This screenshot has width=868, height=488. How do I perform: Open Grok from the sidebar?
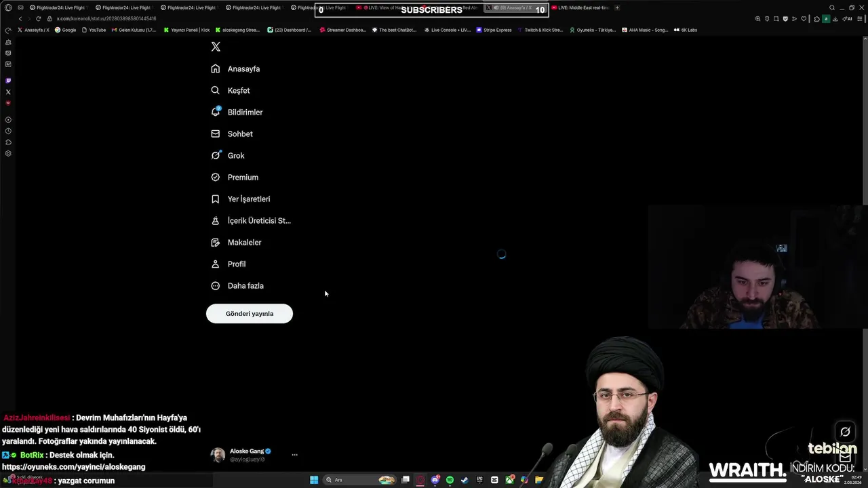pos(228,155)
